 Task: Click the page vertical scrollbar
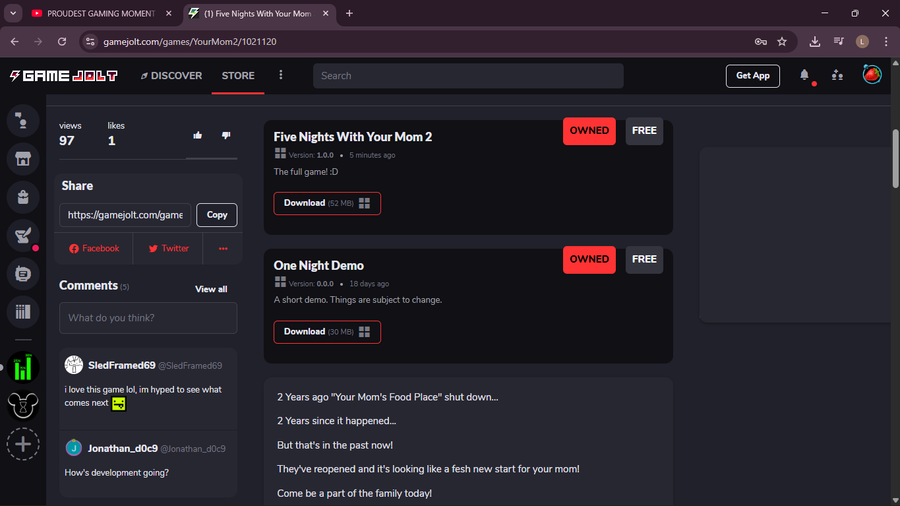tap(895, 158)
